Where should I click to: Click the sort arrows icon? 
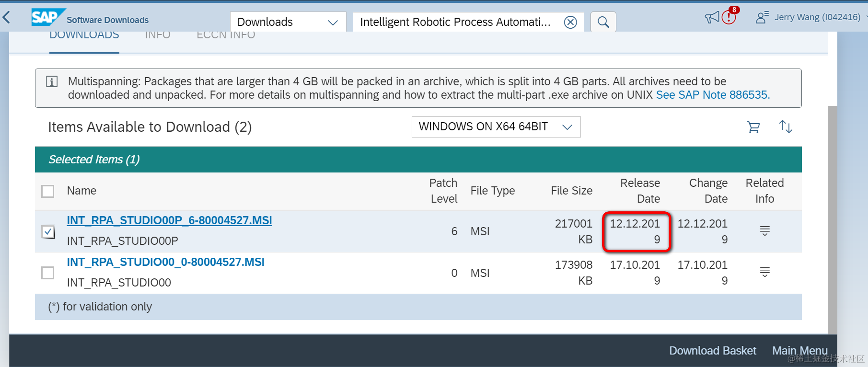pos(786,126)
